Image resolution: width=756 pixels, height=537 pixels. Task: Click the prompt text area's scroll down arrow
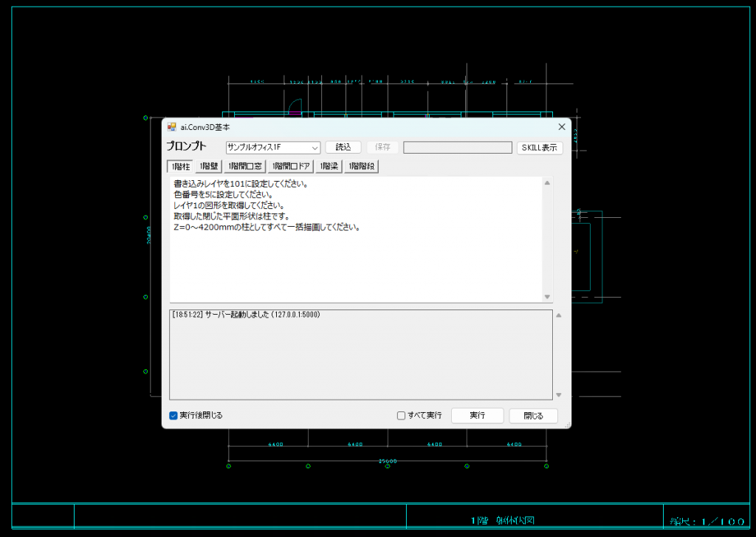[x=547, y=297]
